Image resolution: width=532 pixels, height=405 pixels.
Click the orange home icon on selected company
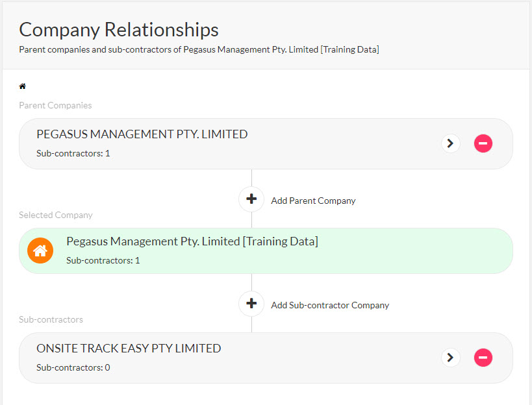tap(40, 251)
